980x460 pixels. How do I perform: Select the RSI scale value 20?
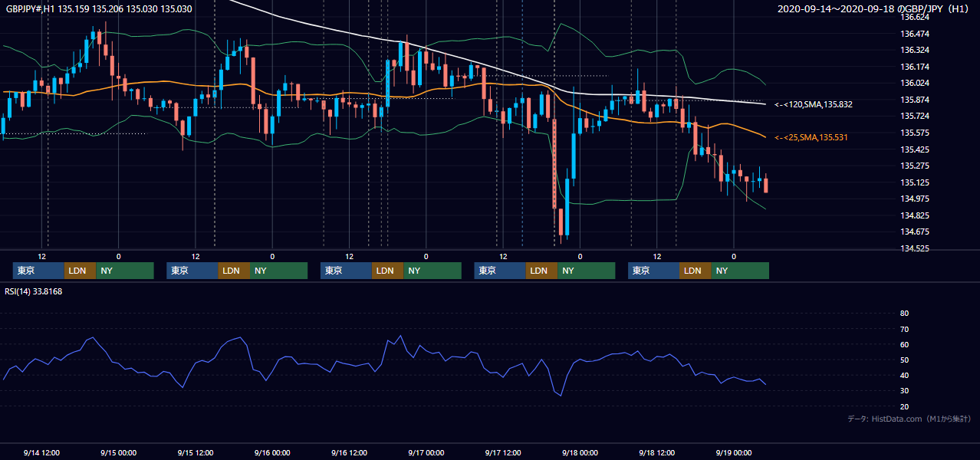[904, 406]
